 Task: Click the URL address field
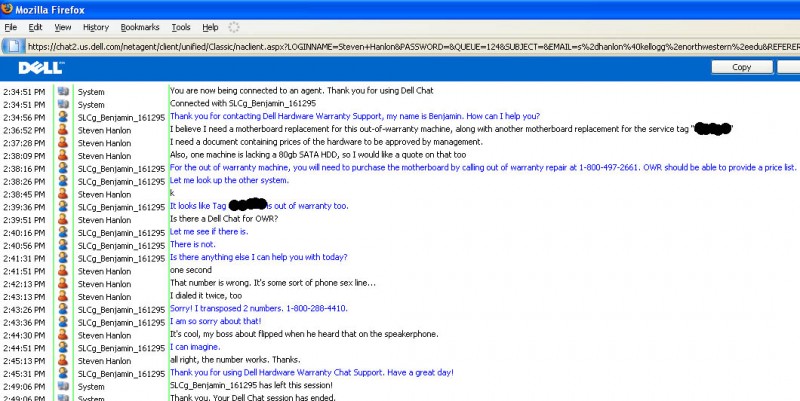[412, 46]
